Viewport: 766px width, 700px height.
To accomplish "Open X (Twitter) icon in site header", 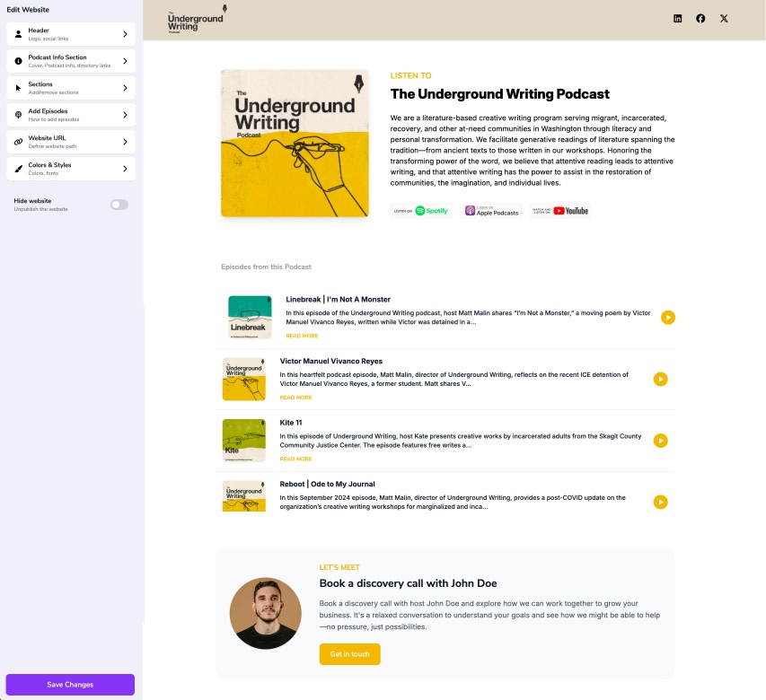I will [724, 19].
